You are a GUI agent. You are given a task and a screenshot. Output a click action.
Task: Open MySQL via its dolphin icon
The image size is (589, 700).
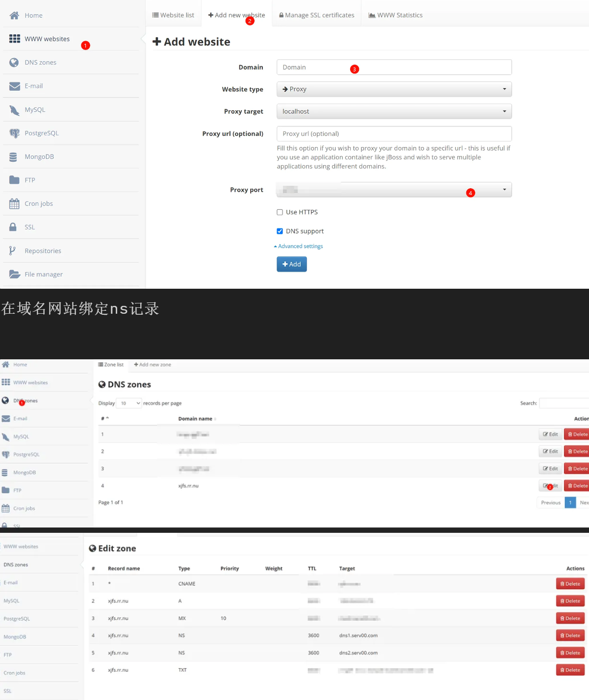tap(14, 110)
